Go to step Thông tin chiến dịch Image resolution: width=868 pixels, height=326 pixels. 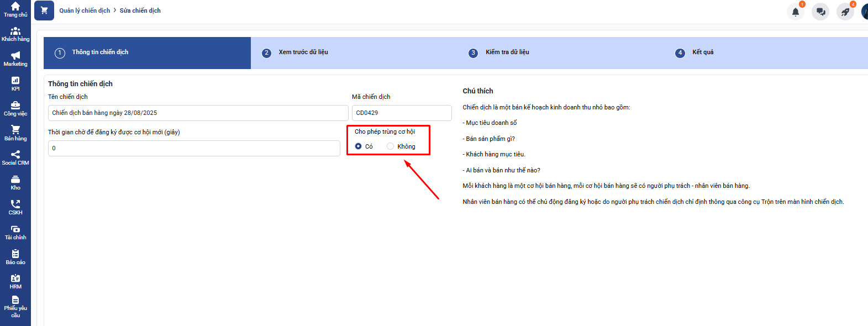click(147, 53)
